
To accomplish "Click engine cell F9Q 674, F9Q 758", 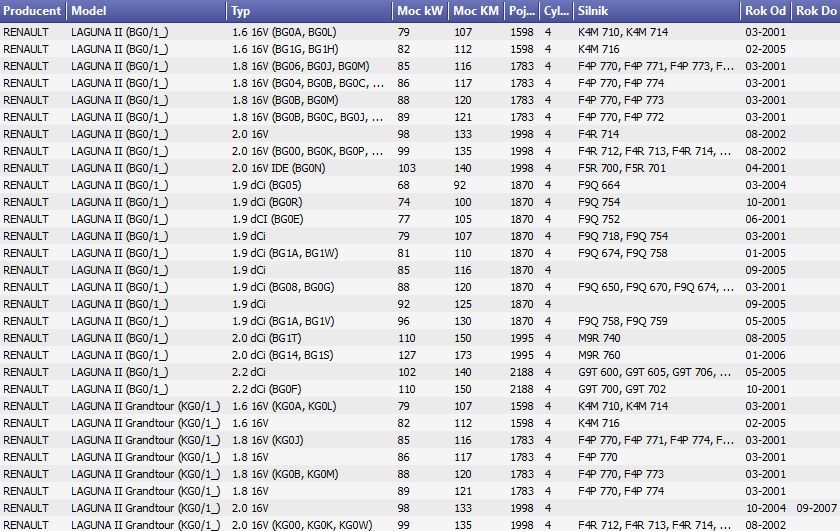I will 622,253.
